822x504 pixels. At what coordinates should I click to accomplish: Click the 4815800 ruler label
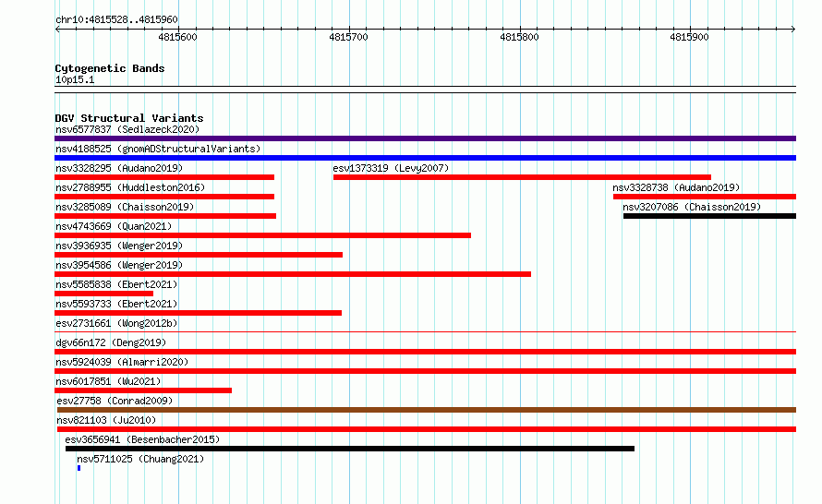pyautogui.click(x=519, y=37)
